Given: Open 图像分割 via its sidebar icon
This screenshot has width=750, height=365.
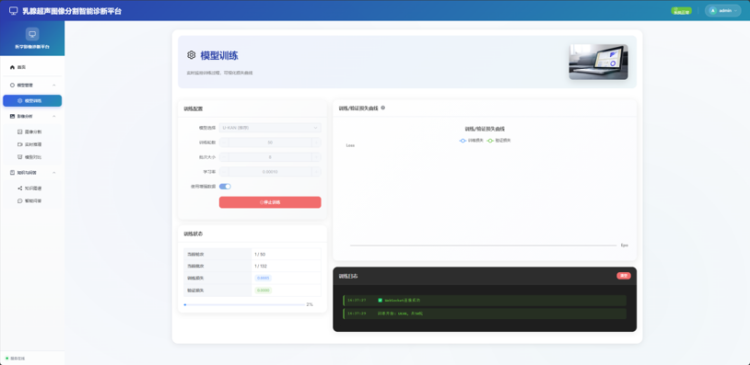Looking at the screenshot, I should pyautogui.click(x=20, y=132).
